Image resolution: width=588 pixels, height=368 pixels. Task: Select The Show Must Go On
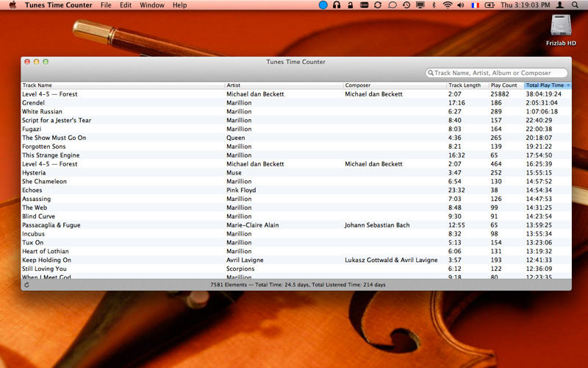click(296, 138)
